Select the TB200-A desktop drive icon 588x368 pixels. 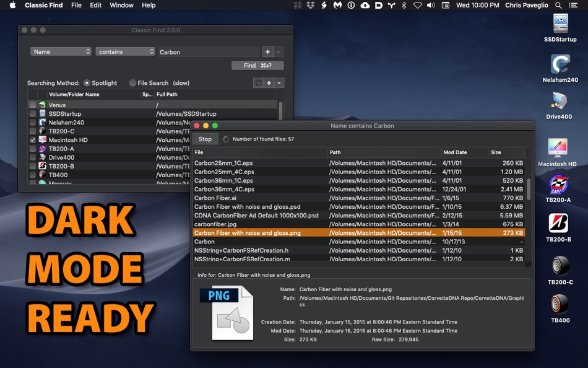558,185
